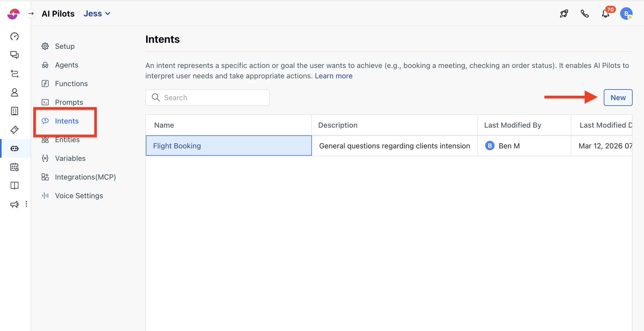Screen dimensions: 644x331
Task: Open the Flight Booking intent row
Action: (x=177, y=146)
